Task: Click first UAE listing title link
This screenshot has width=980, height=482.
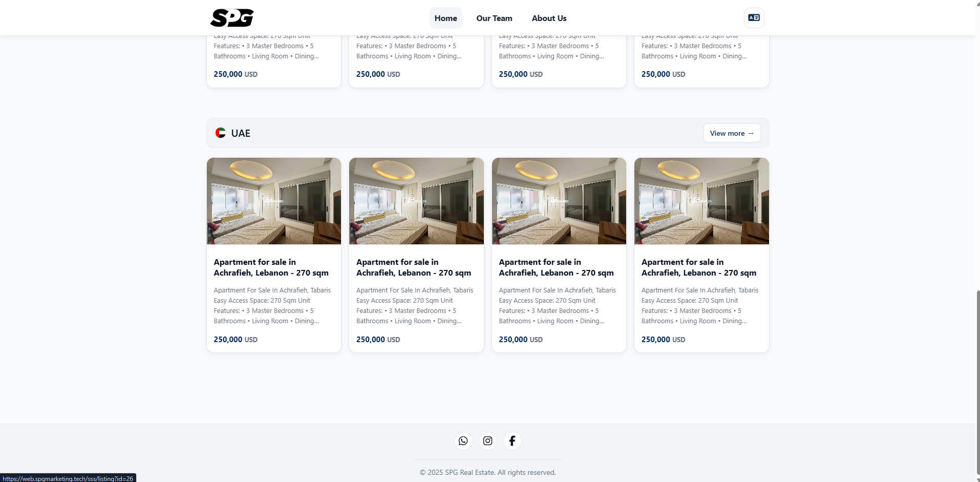Action: 271,267
